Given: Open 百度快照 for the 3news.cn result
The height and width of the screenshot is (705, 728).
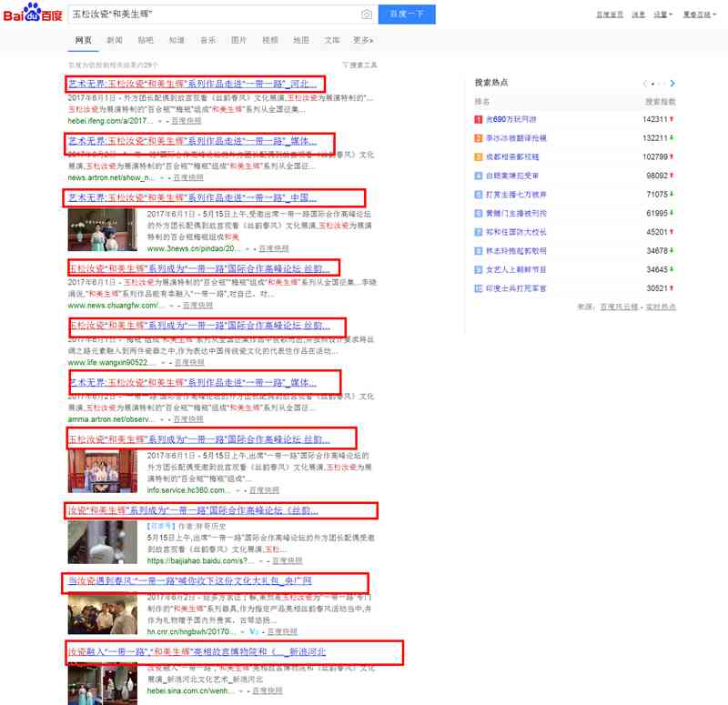Looking at the screenshot, I should tap(274, 247).
